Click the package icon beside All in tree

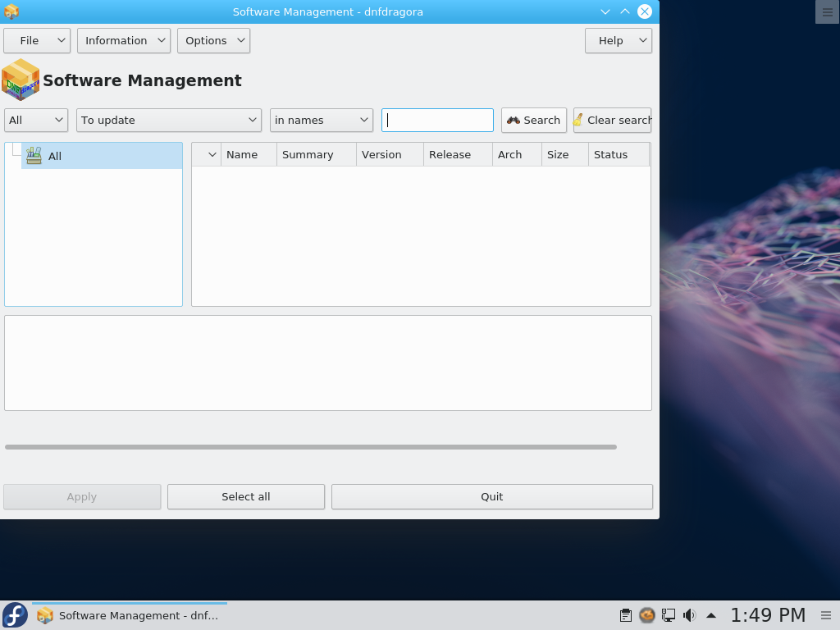(34, 156)
